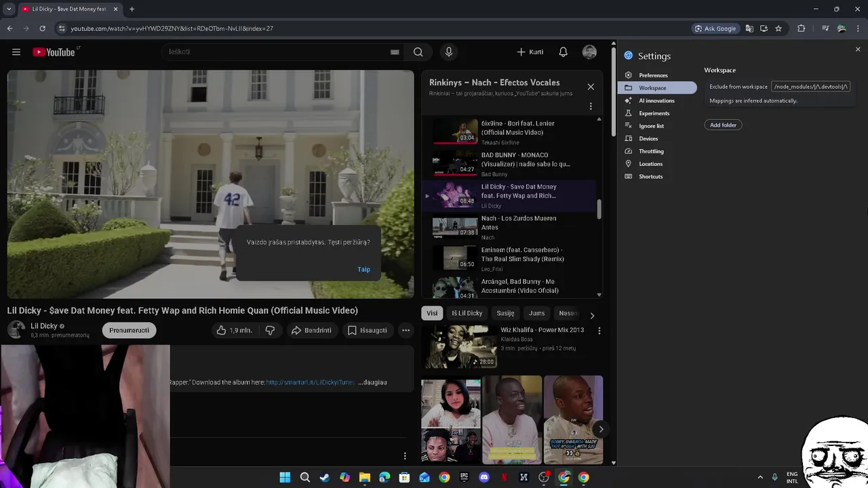This screenshot has width=868, height=488.
Task: Show hidden system tray icons
Action: (x=760, y=477)
